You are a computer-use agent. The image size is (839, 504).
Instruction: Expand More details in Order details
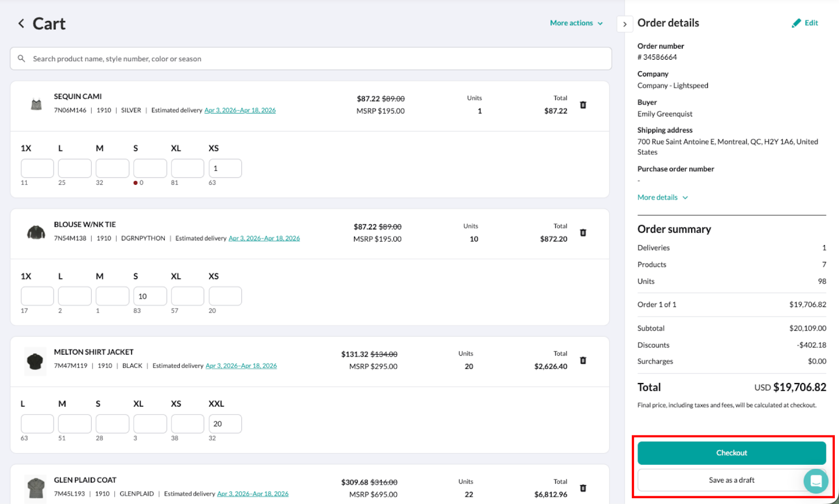tap(662, 198)
